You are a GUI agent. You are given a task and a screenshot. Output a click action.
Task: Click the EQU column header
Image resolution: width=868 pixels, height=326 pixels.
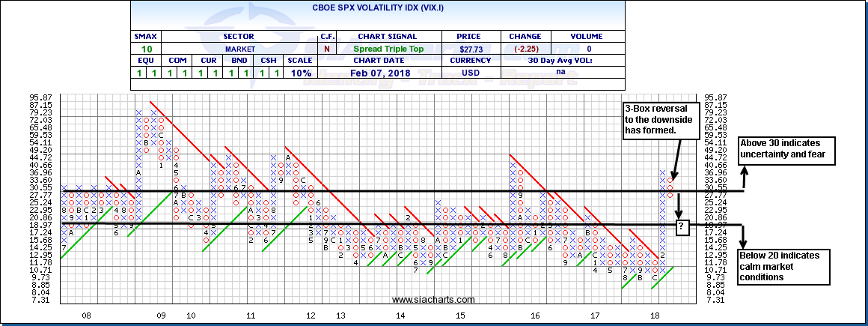(x=145, y=61)
